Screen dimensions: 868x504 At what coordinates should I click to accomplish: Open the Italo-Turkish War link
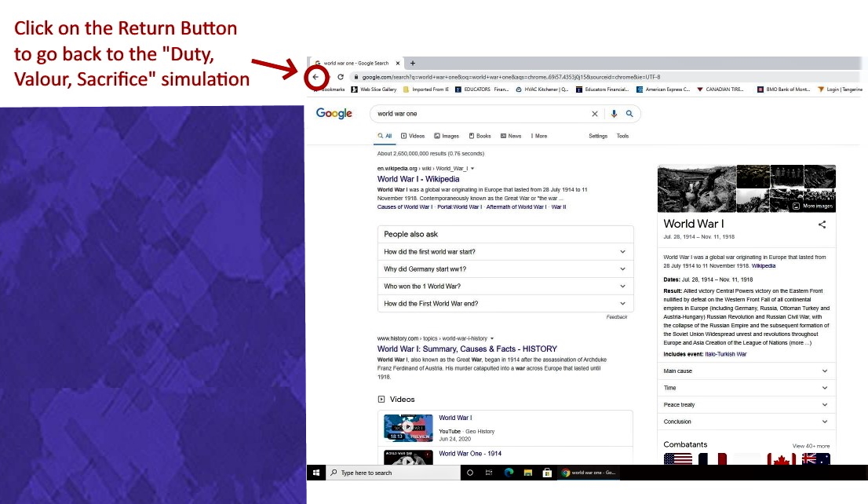pos(726,354)
